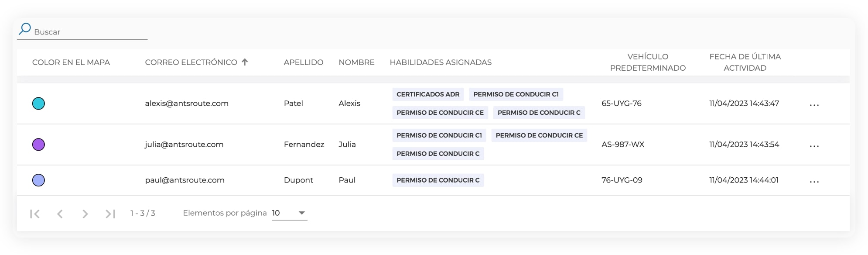Go to the next page
The height and width of the screenshot is (255, 868).
85,214
